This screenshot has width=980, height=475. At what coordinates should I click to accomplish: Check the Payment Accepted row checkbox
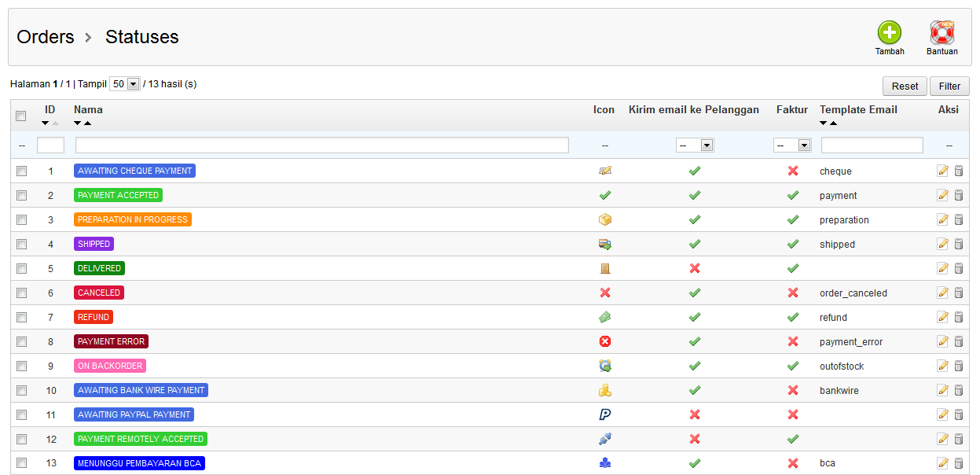pyautogui.click(x=21, y=195)
